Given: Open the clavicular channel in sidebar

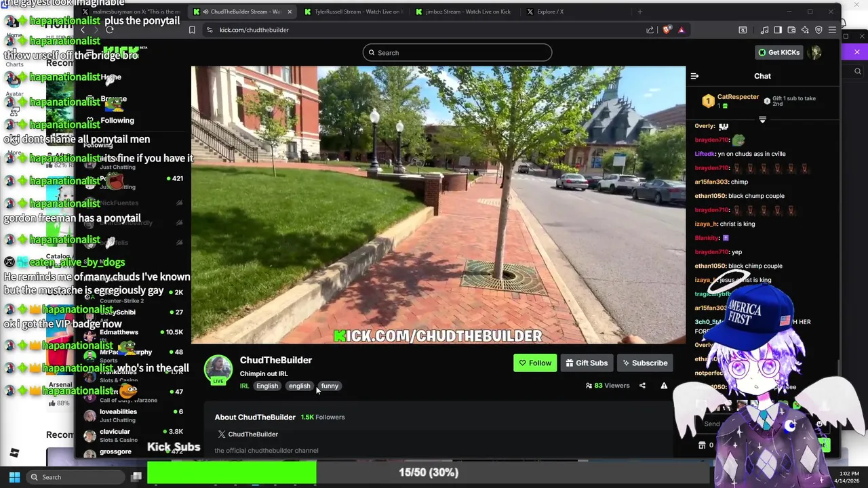Looking at the screenshot, I should (x=134, y=435).
